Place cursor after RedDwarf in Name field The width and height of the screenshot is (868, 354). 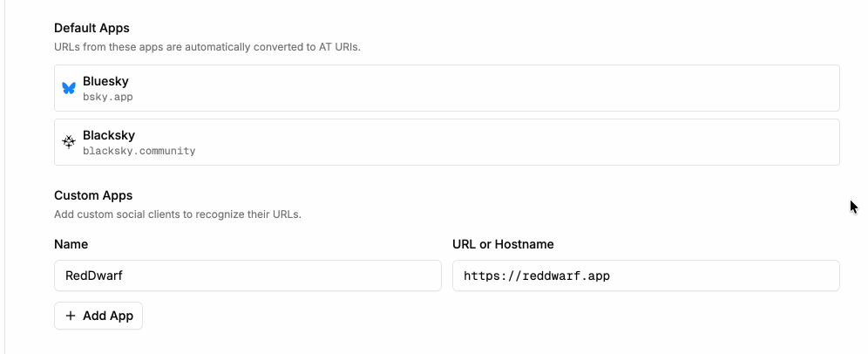coord(124,276)
